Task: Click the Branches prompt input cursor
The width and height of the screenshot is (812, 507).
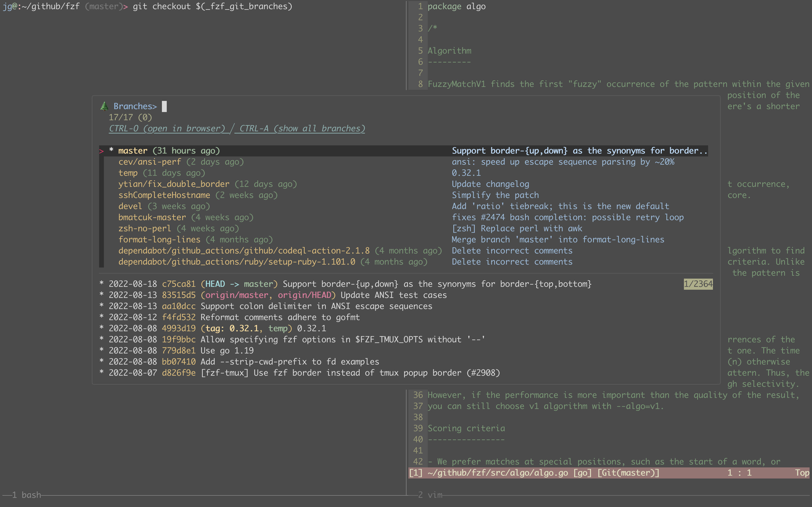Action: coord(164,106)
